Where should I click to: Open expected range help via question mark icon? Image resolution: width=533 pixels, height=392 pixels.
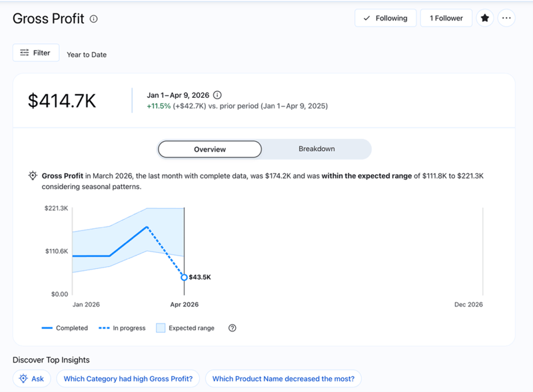pos(231,327)
